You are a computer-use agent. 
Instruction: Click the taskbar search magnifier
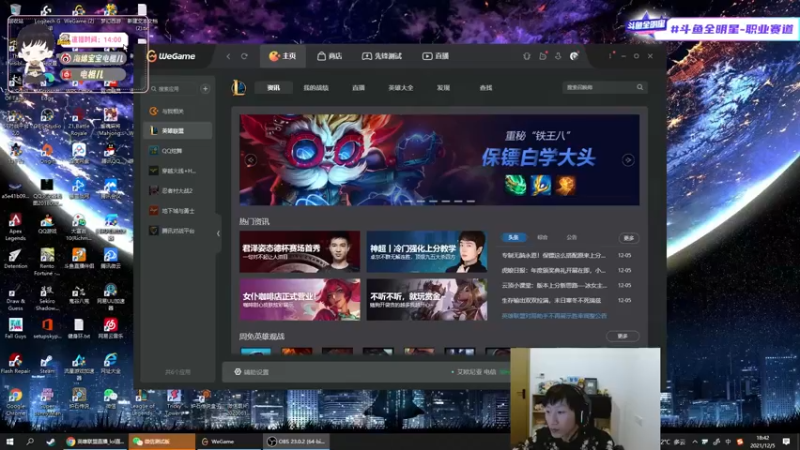(x=30, y=441)
